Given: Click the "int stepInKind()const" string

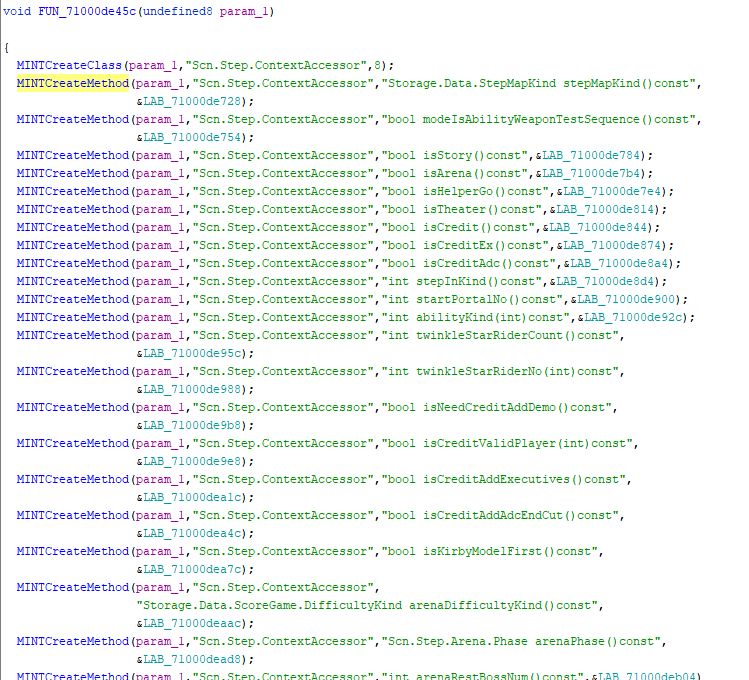Looking at the screenshot, I should 461,282.
